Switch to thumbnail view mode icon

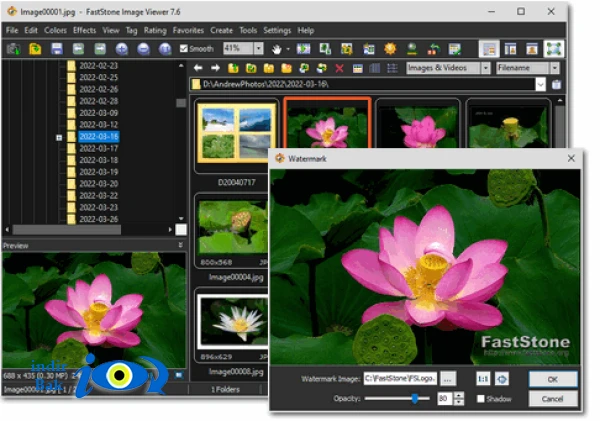[x=357, y=68]
